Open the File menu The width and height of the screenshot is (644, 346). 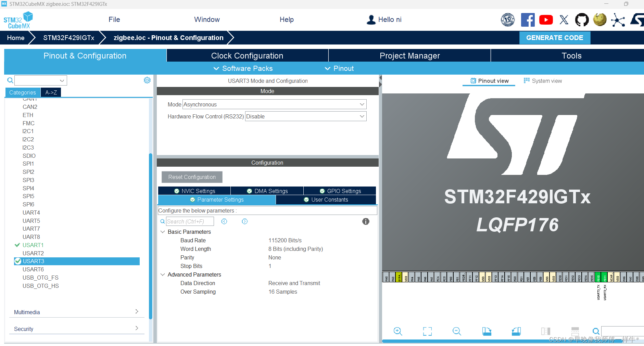click(114, 20)
